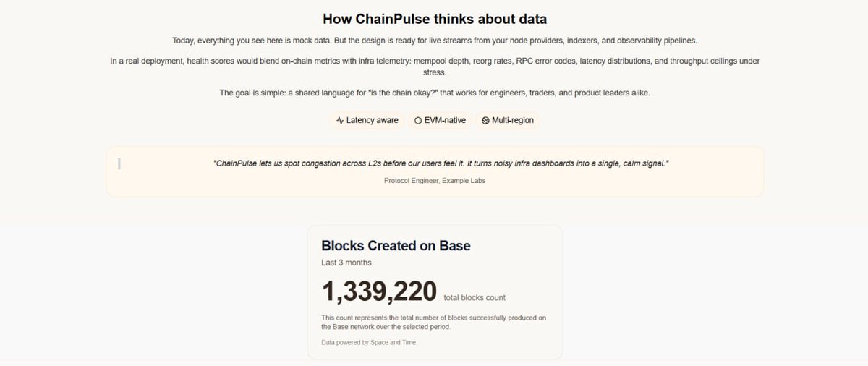Click the Blocks Created on Base title
The height and width of the screenshot is (366, 868).
(396, 246)
